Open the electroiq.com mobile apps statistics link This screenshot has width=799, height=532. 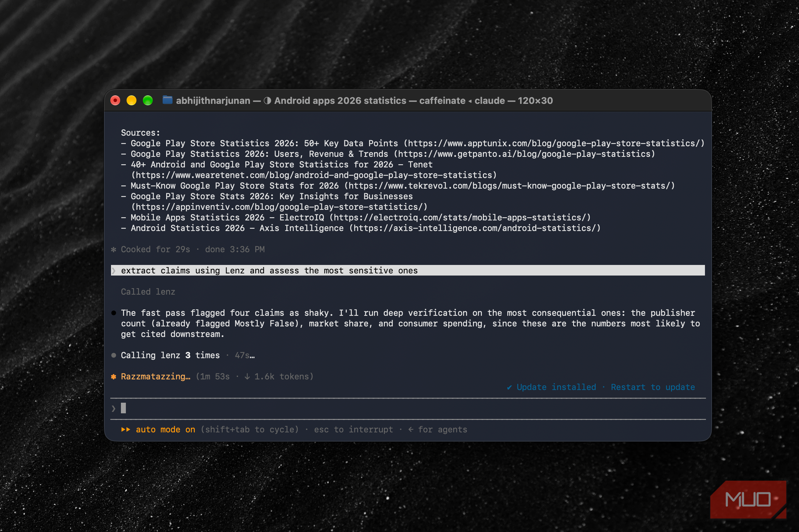460,218
